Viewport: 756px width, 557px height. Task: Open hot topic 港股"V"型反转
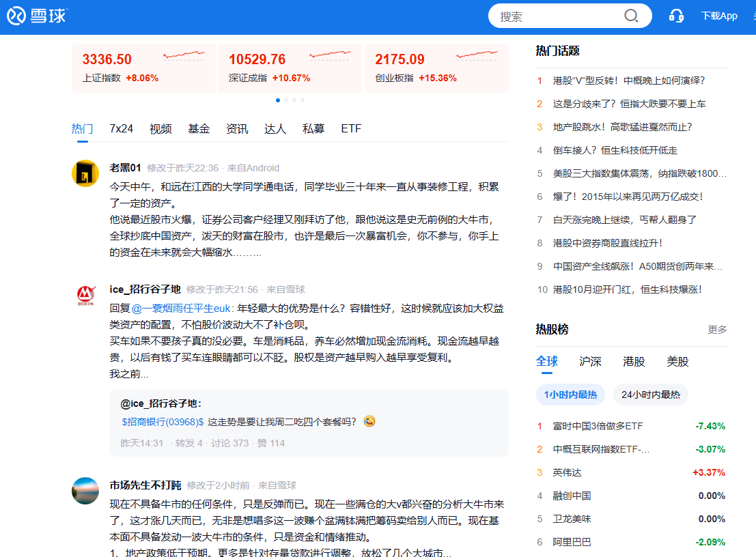(x=629, y=81)
